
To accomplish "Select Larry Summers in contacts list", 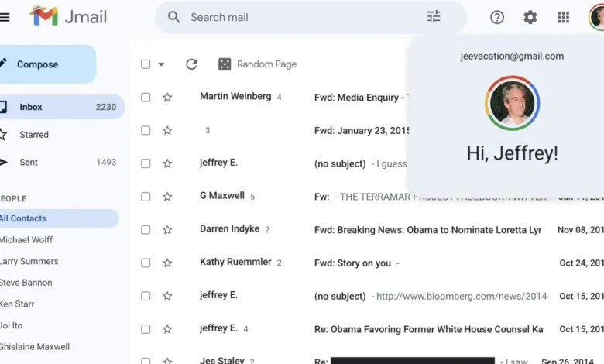I will tap(29, 262).
